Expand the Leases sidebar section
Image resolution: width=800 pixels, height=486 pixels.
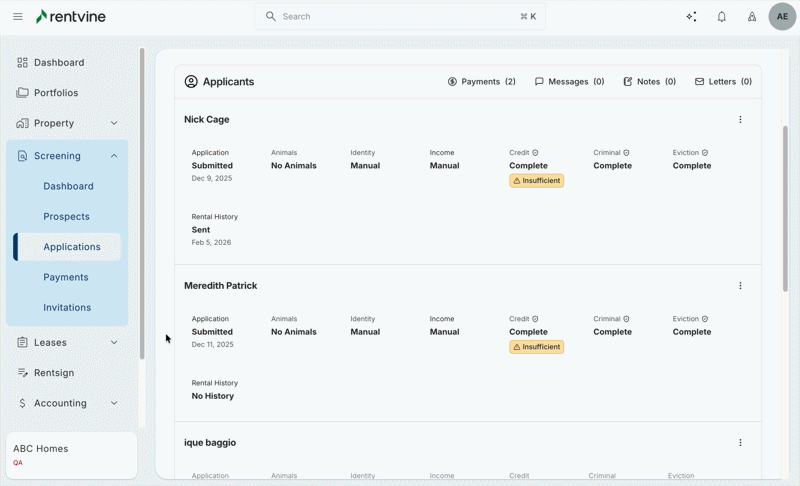pos(114,343)
